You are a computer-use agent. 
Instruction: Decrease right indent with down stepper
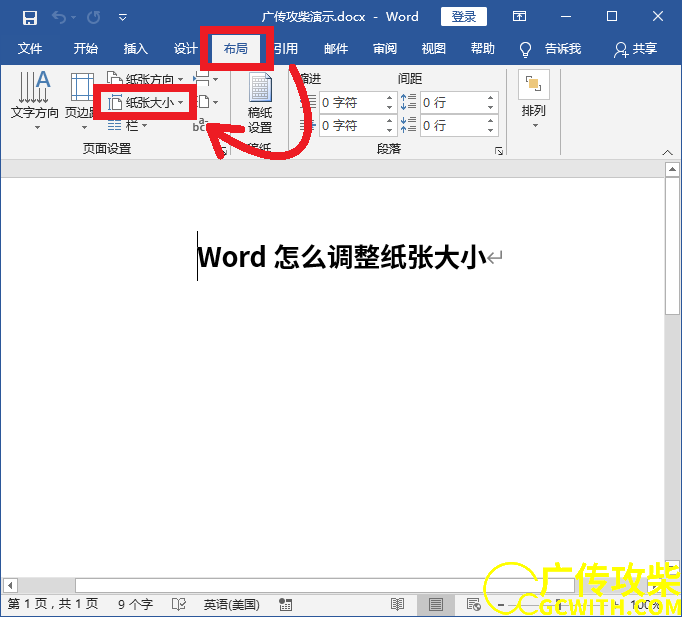pos(389,131)
